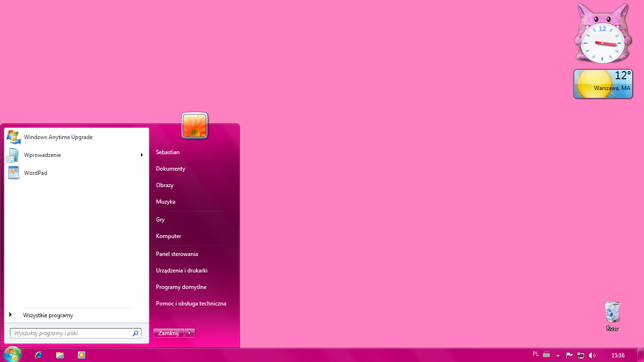
Task: Click the Windows Start orb button
Action: (x=12, y=354)
